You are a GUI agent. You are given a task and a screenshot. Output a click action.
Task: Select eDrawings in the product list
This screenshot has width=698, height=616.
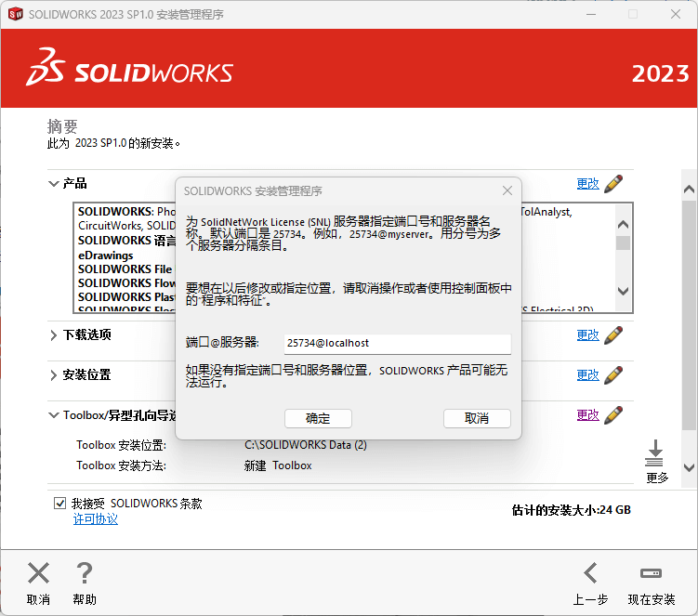click(106, 256)
